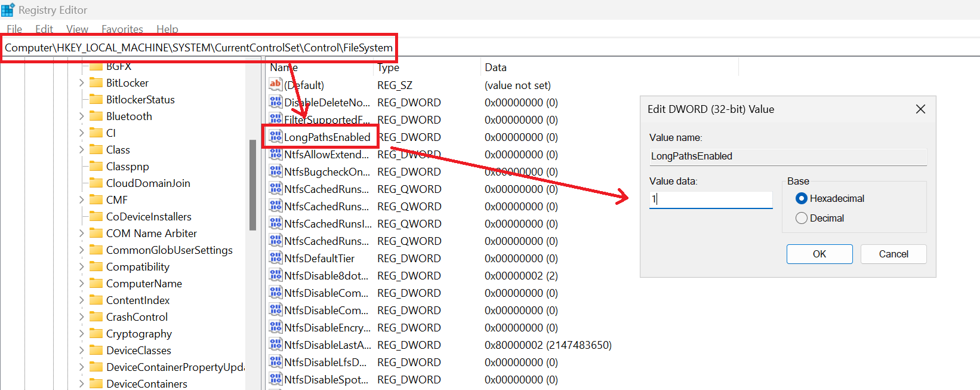This screenshot has height=390, width=980.
Task: Click the CMF folder icon
Action: (x=96, y=199)
